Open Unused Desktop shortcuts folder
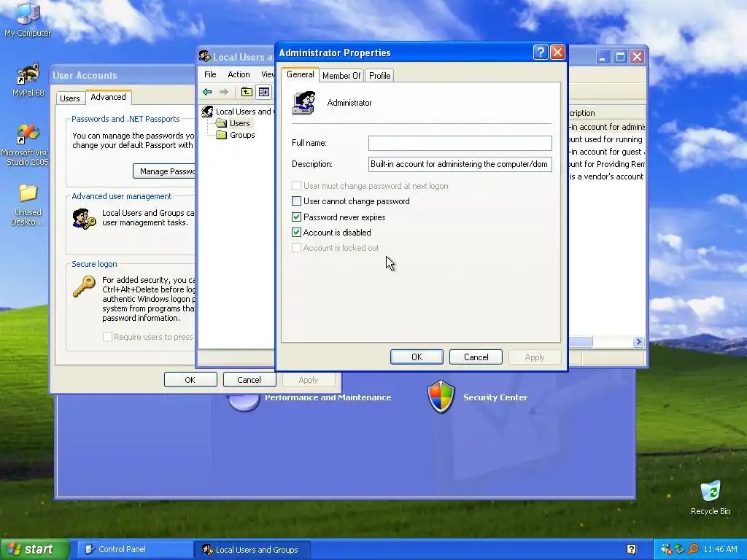747x560 pixels. coord(28,205)
